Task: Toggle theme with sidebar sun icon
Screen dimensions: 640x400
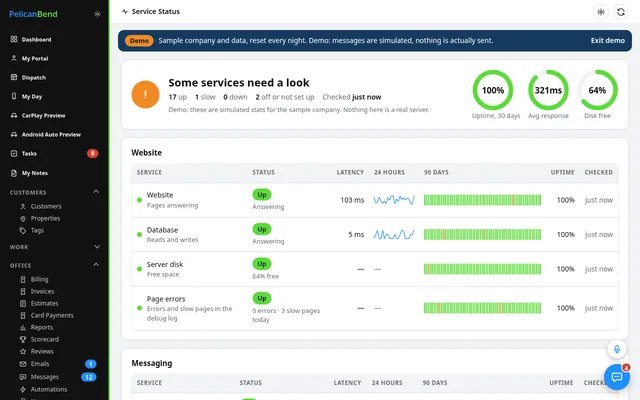Action: [97, 14]
